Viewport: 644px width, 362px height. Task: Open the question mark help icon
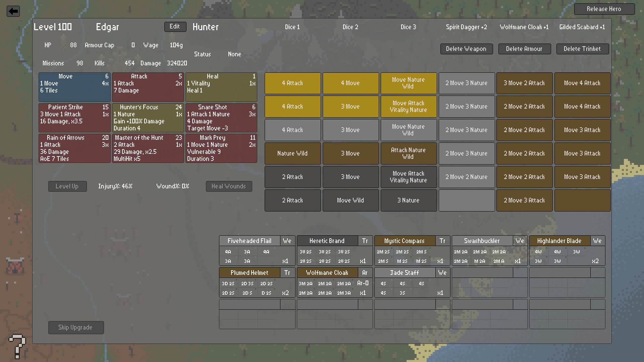[x=17, y=346]
